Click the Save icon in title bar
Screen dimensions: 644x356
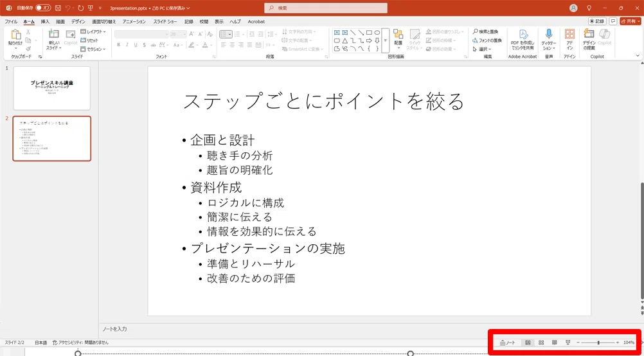tap(58, 8)
